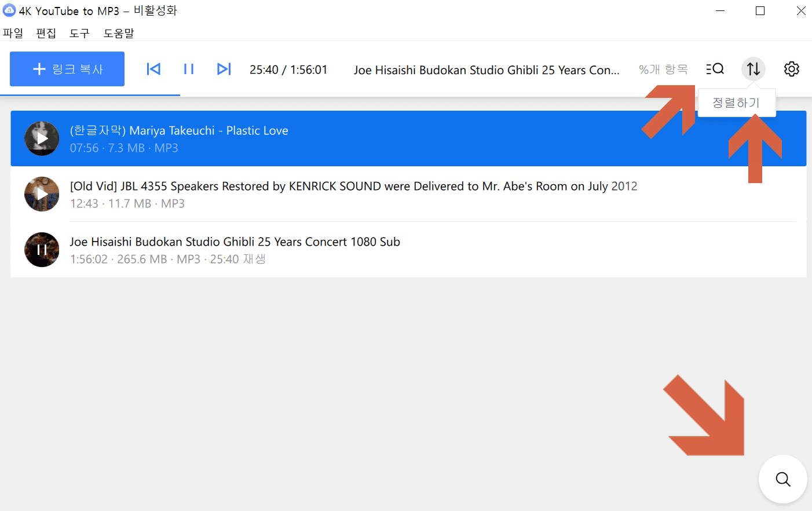The image size is (812, 511).
Task: Skip to the next track
Action: coord(224,69)
